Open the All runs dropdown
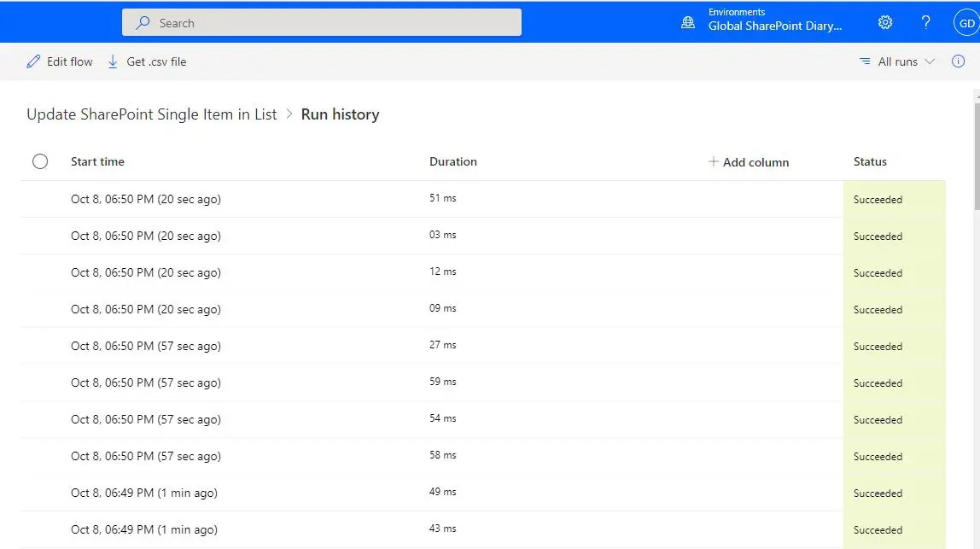980x549 pixels. [x=901, y=61]
